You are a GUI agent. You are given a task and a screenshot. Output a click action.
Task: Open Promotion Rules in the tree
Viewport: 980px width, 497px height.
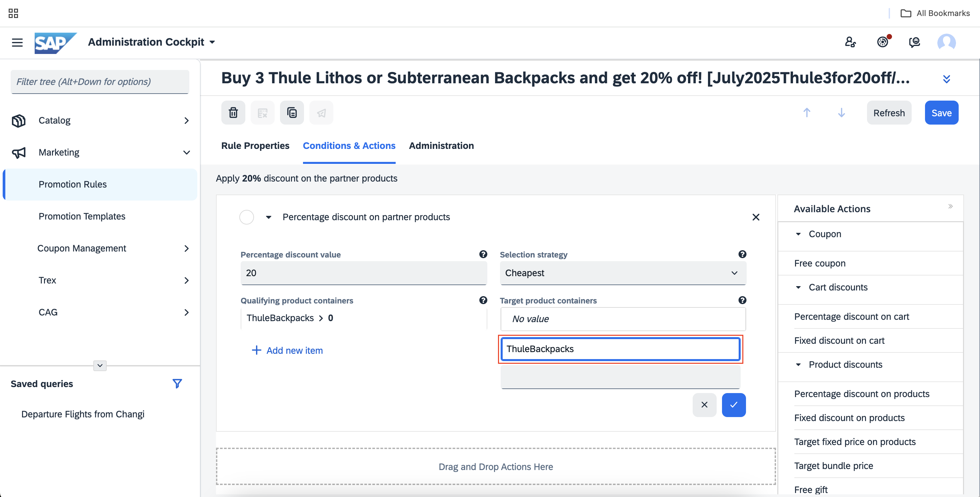100,184
